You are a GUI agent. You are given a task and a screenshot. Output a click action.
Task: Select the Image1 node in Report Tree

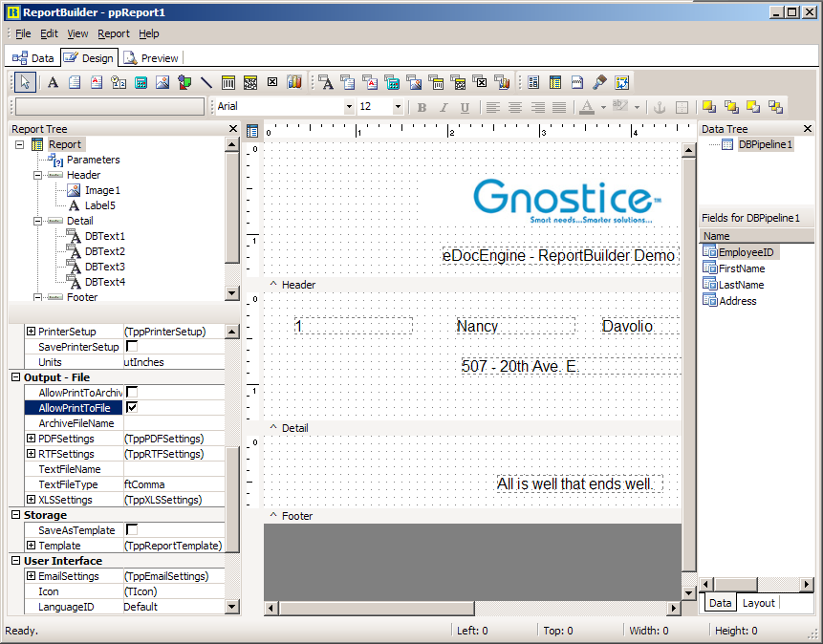coord(102,190)
